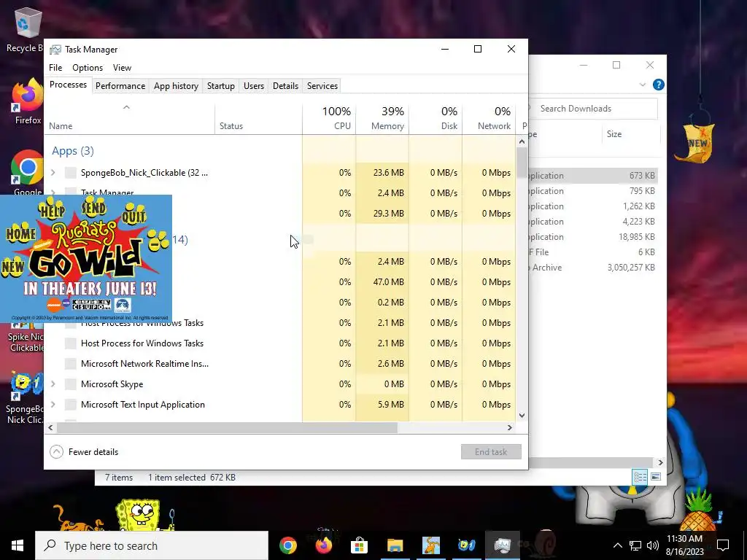Click the vertical scrollbar up arrow
This screenshot has height=560, width=747.
tap(522, 141)
